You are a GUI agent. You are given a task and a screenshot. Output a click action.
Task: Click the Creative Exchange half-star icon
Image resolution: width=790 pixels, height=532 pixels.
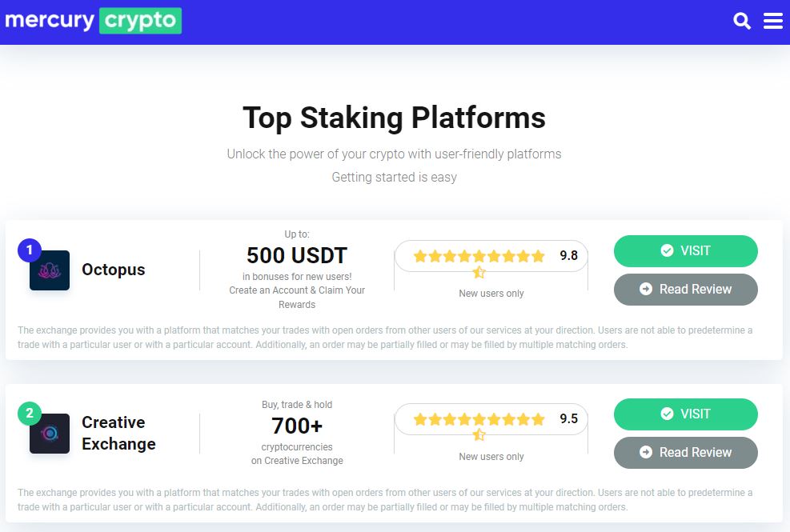click(x=479, y=434)
